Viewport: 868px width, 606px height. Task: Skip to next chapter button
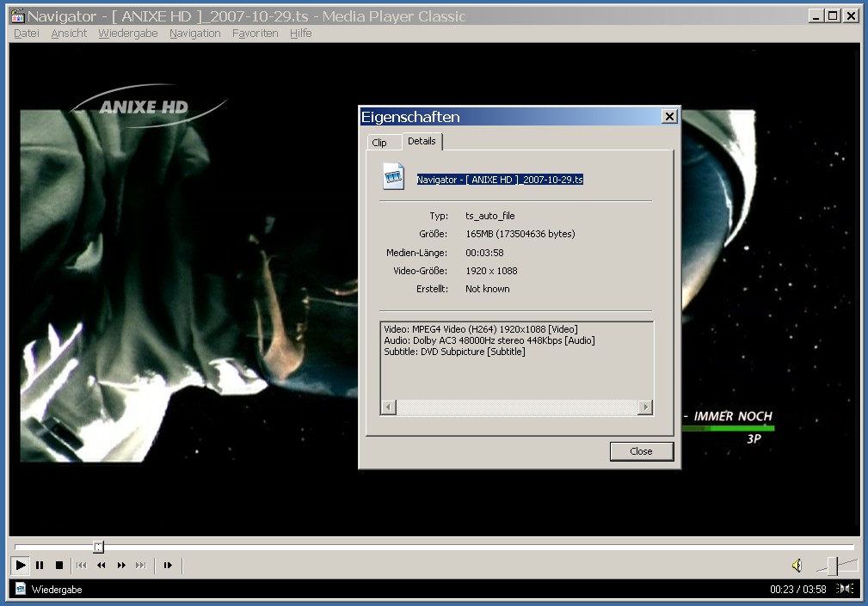[x=141, y=565]
